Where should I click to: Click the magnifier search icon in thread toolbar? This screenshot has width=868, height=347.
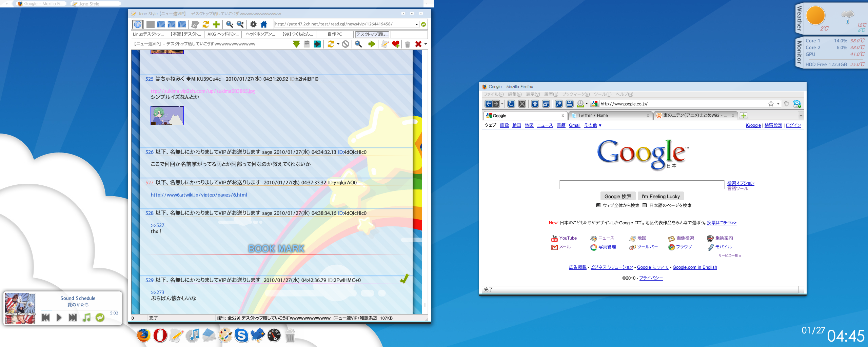pyautogui.click(x=358, y=44)
